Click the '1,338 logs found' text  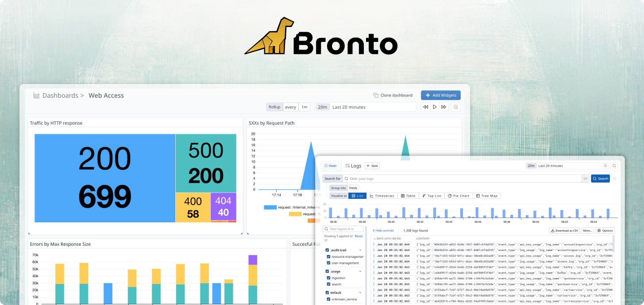click(x=416, y=231)
